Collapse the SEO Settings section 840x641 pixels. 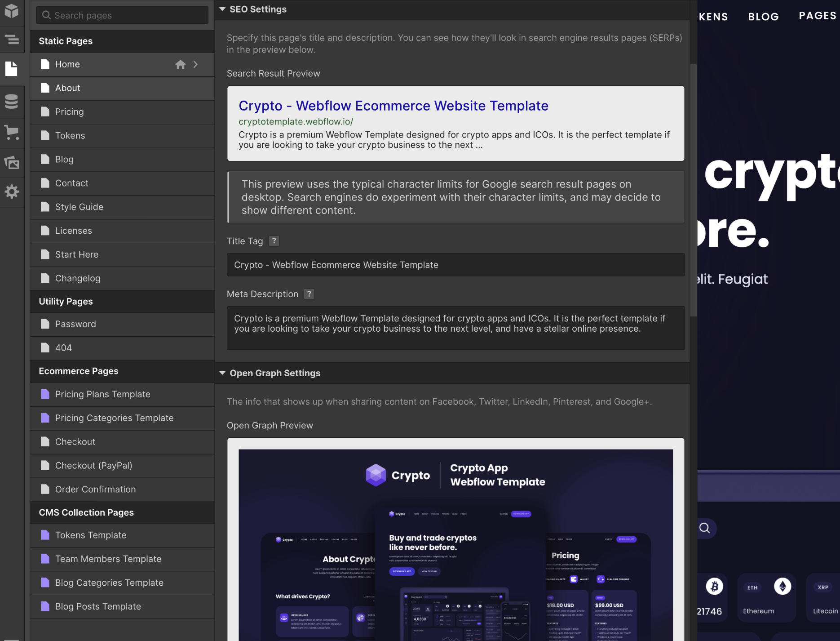222,9
